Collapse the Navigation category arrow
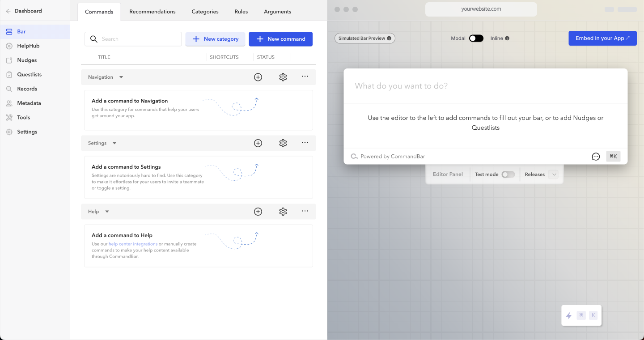Screen dimensions: 644x340 click(121, 77)
